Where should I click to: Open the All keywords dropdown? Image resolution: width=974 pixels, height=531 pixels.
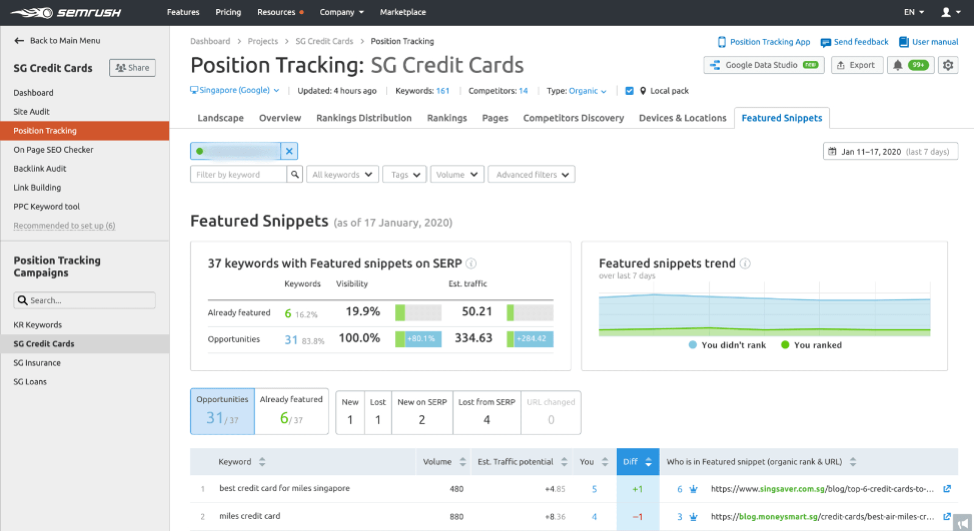tap(342, 175)
